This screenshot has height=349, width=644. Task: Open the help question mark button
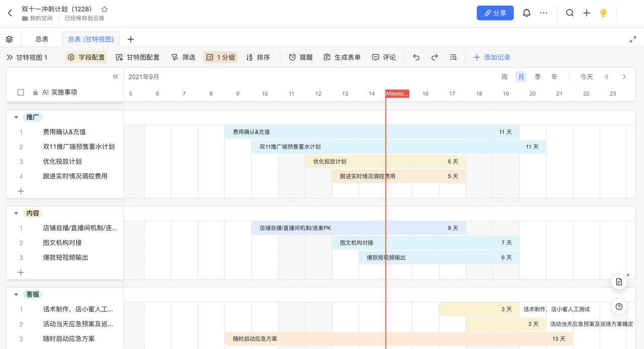619,306
